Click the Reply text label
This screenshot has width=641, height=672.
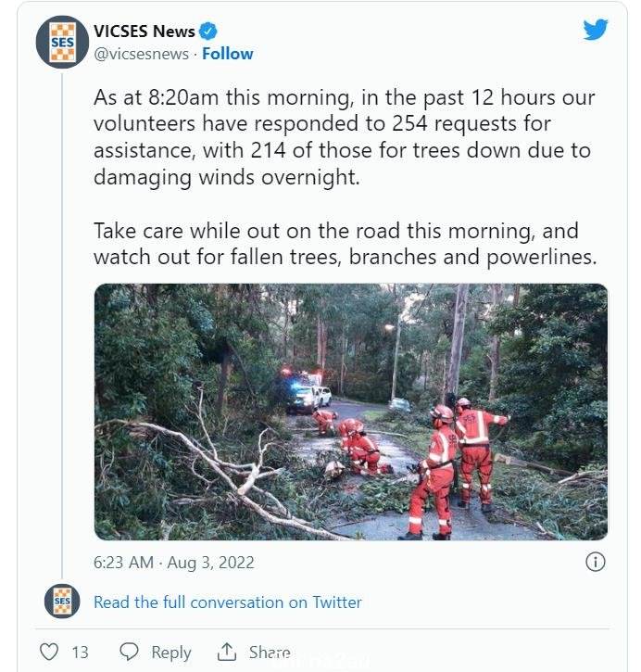click(x=171, y=653)
